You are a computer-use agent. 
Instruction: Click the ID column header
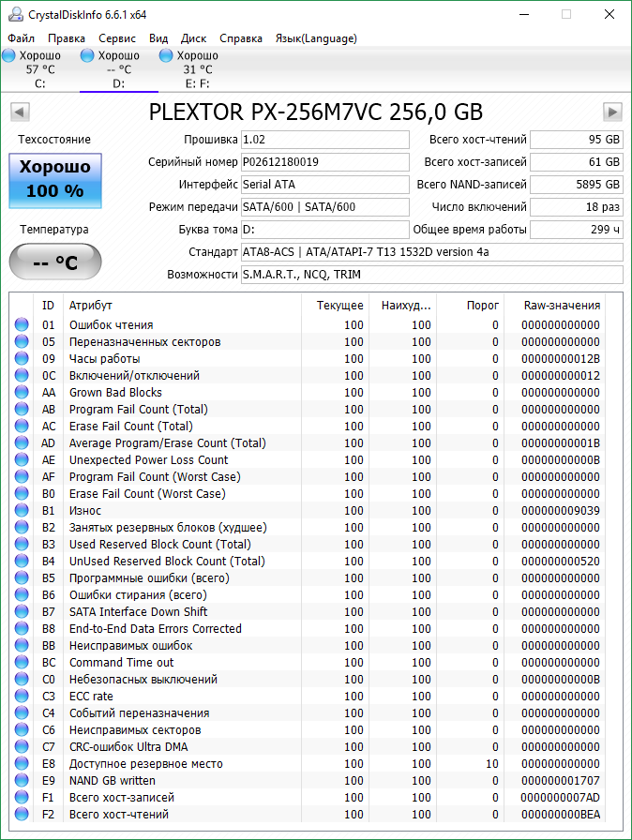pos(48,305)
